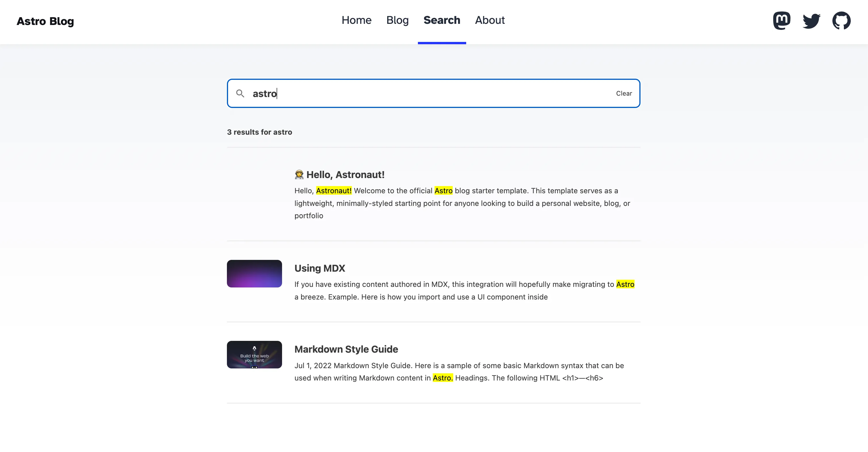Open the Home navigation item
Screen dimensions: 868x452
356,20
